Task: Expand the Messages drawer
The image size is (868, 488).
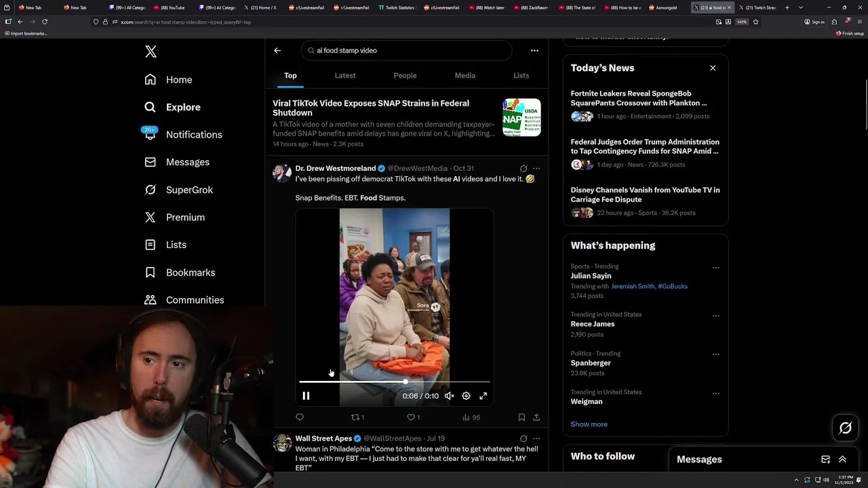Action: pyautogui.click(x=842, y=460)
